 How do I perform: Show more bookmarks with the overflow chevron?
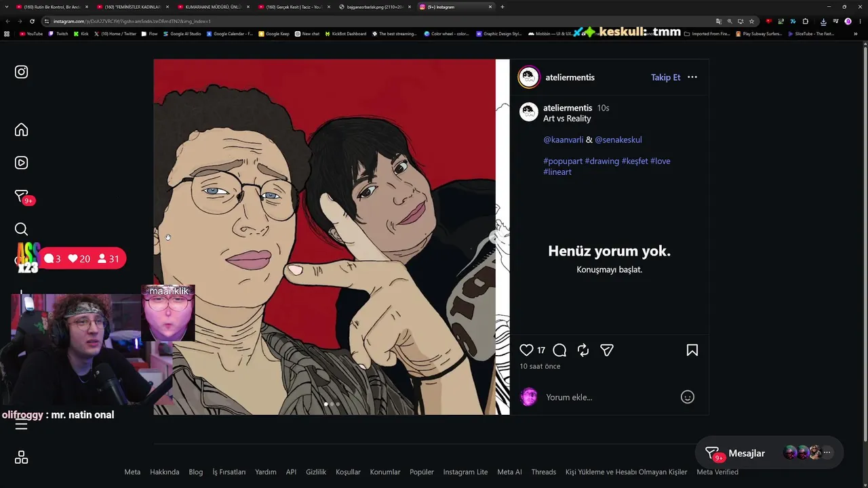click(x=856, y=33)
